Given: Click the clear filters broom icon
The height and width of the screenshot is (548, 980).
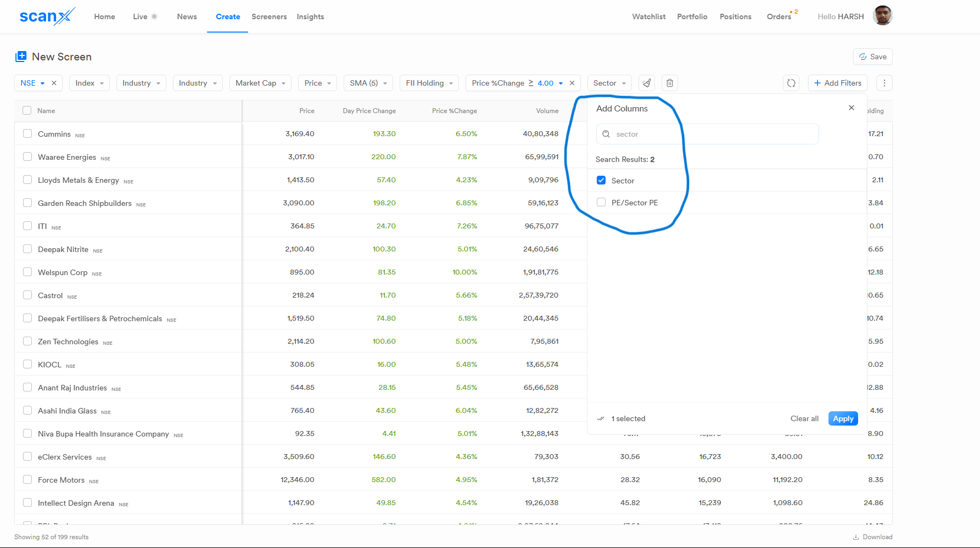Looking at the screenshot, I should pyautogui.click(x=647, y=83).
